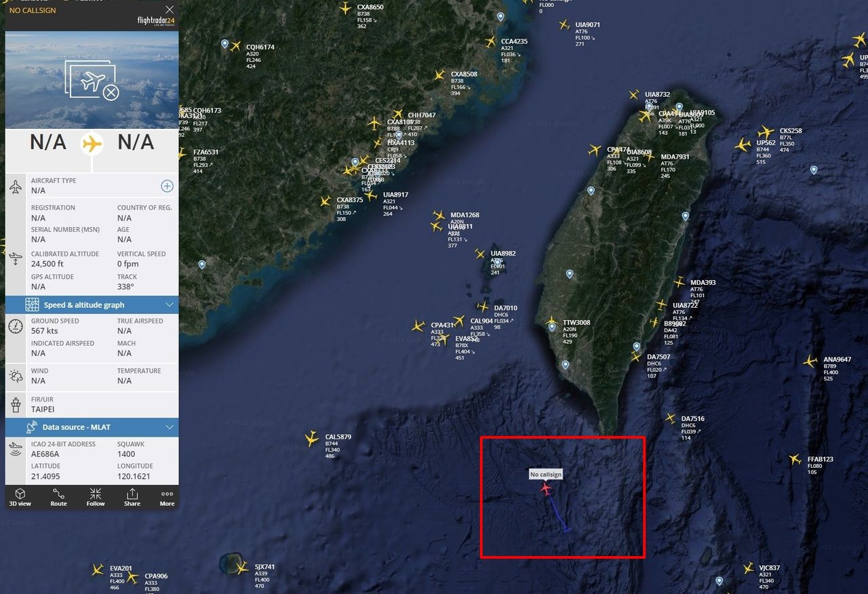Select the UPS62 aircraft icon
868x594 pixels.
[x=743, y=144]
